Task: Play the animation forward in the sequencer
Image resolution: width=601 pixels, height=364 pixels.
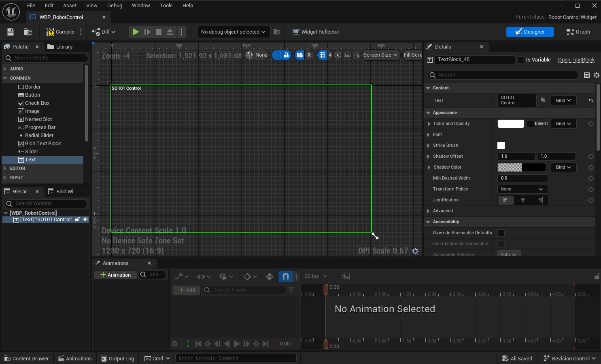Action: point(237,344)
